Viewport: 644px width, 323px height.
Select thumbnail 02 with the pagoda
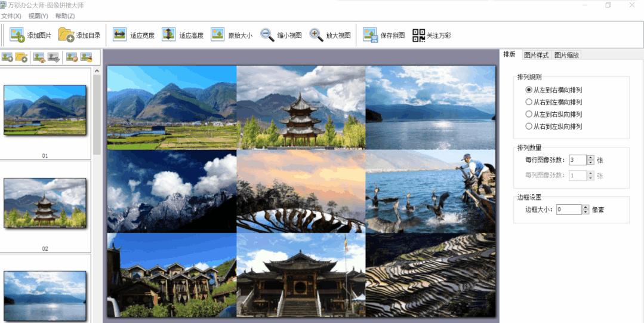point(45,202)
